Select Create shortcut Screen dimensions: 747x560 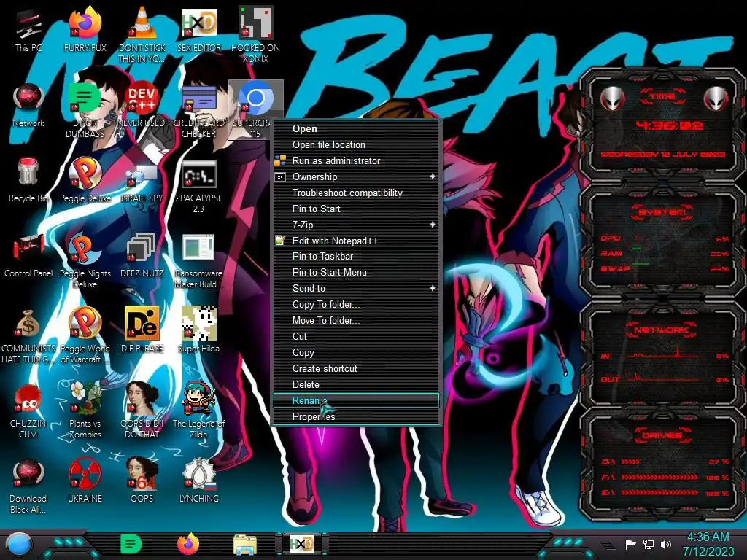point(356,368)
